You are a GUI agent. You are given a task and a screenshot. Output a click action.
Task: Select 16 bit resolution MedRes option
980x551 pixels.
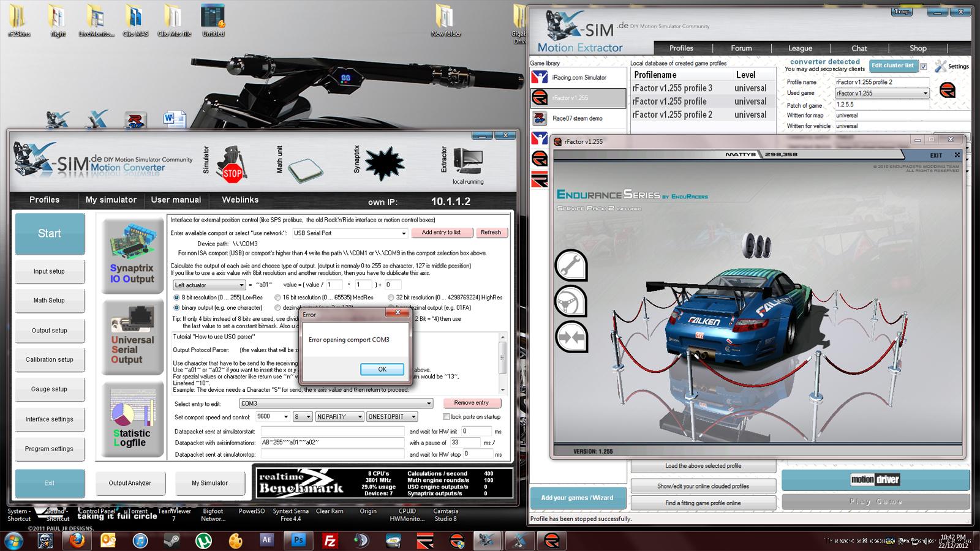coord(278,298)
